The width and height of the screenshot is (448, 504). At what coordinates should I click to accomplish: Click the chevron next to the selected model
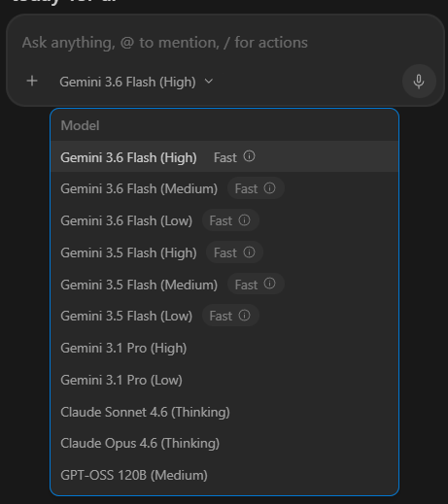209,82
